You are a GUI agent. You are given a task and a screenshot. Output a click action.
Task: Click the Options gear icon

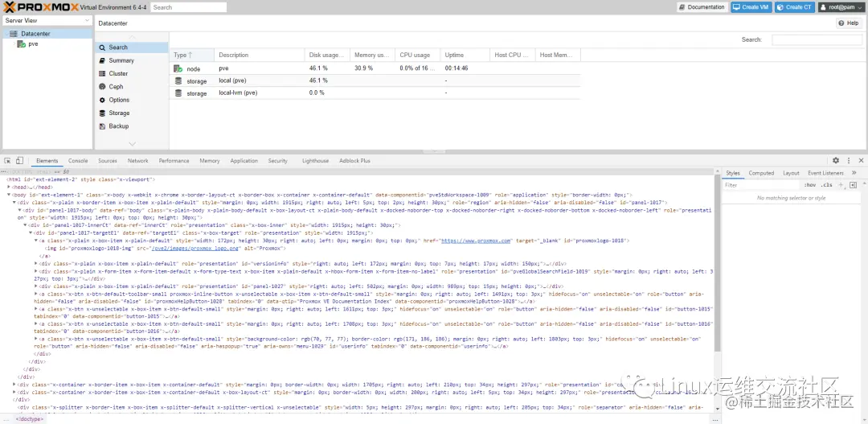[x=102, y=101]
